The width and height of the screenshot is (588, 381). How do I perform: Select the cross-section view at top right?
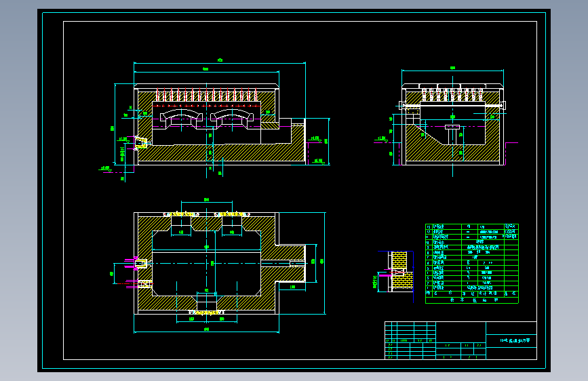click(x=452, y=125)
